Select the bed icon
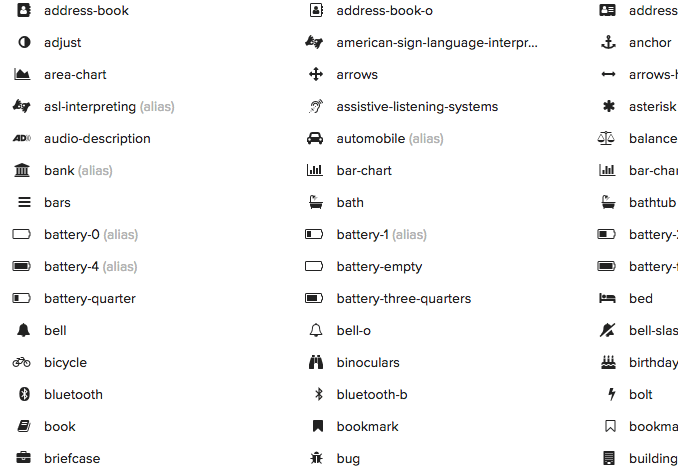The height and width of the screenshot is (470, 678). tap(608, 298)
